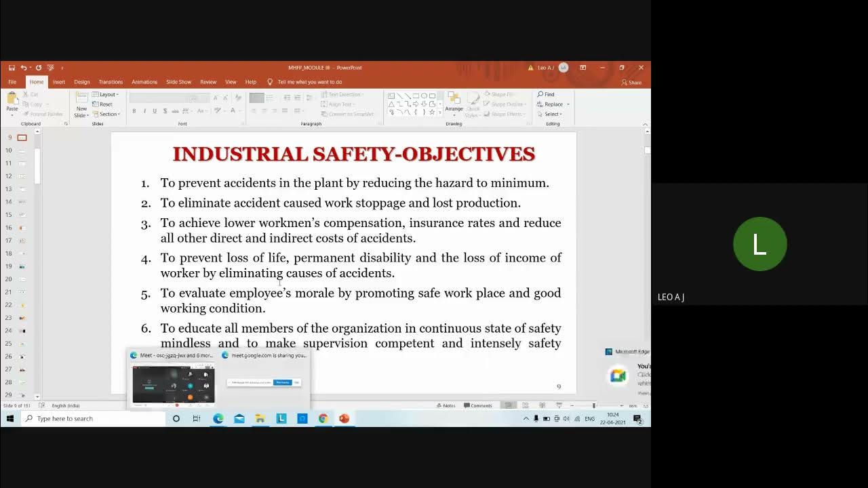The height and width of the screenshot is (488, 868).
Task: Collapse the ribbon with the arrow
Action: 645,124
